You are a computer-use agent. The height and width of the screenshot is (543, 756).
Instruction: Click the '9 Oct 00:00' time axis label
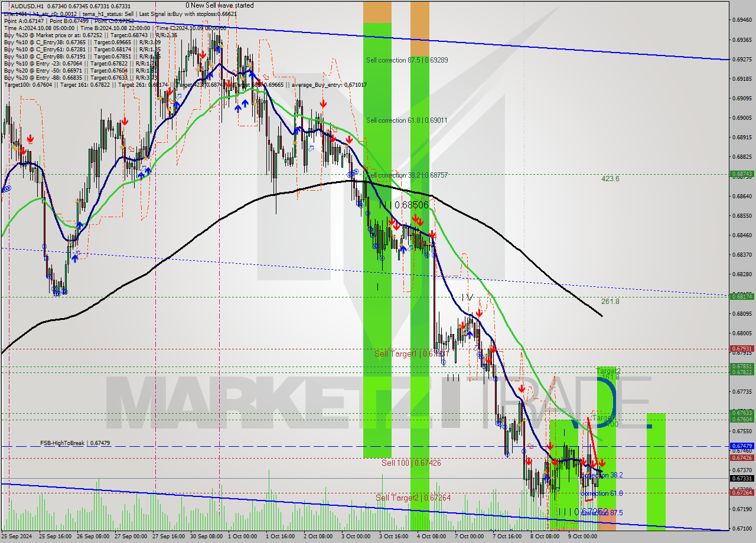[582, 537]
